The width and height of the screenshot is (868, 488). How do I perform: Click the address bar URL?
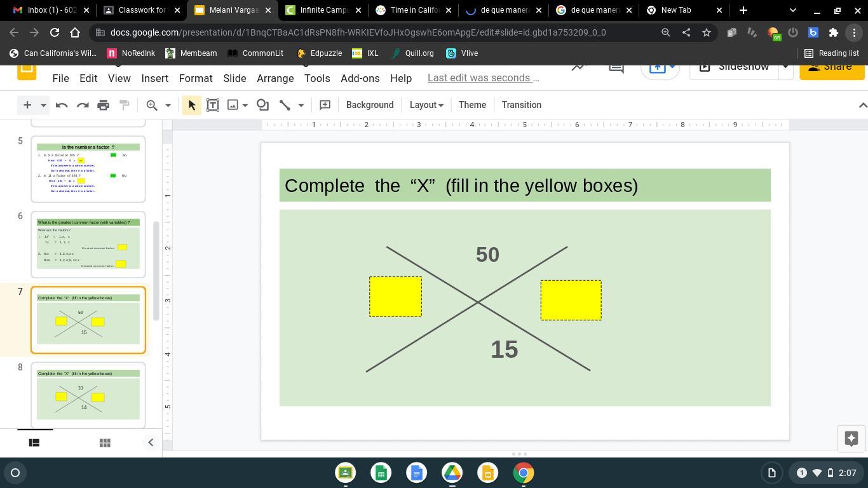pyautogui.click(x=358, y=32)
